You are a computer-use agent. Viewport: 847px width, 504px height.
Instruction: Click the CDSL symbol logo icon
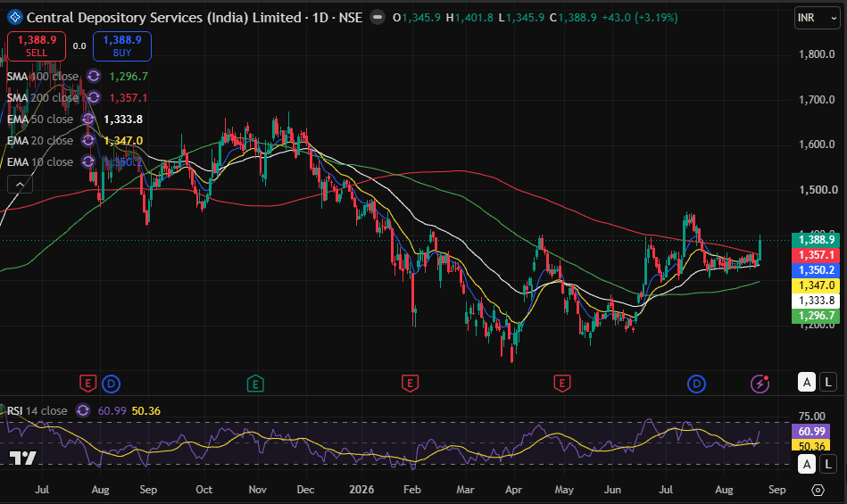pos(14,17)
